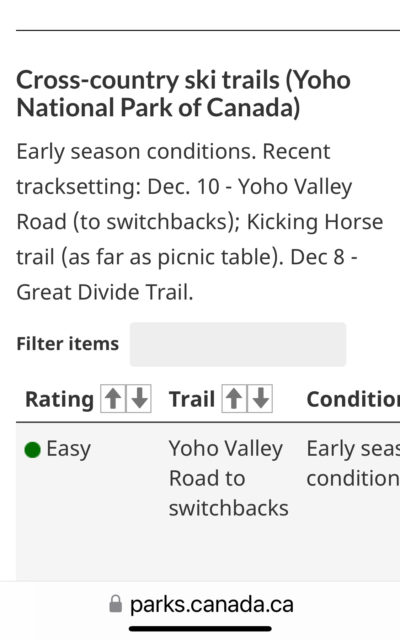The height and width of the screenshot is (640, 400).
Task: Click the green Easy rating dot
Action: click(33, 450)
